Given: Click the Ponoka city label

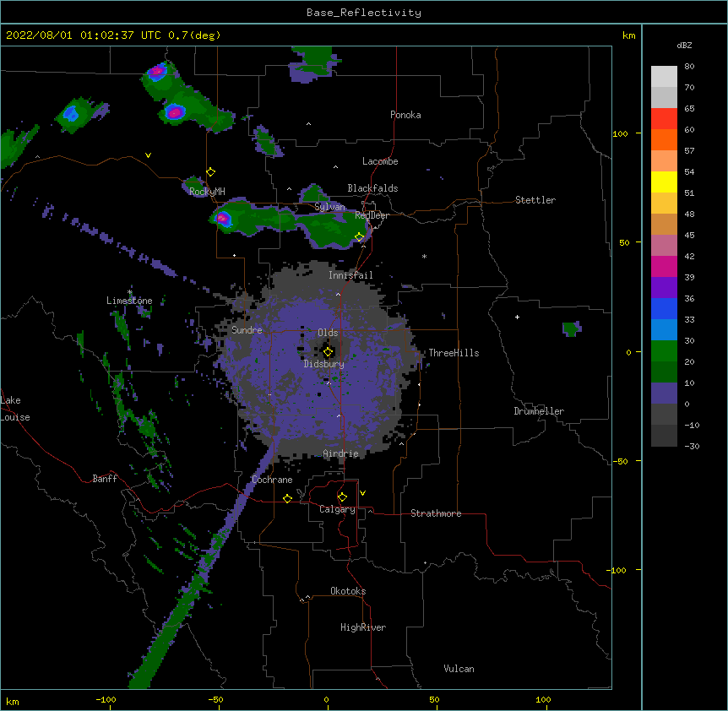Looking at the screenshot, I should [405, 115].
